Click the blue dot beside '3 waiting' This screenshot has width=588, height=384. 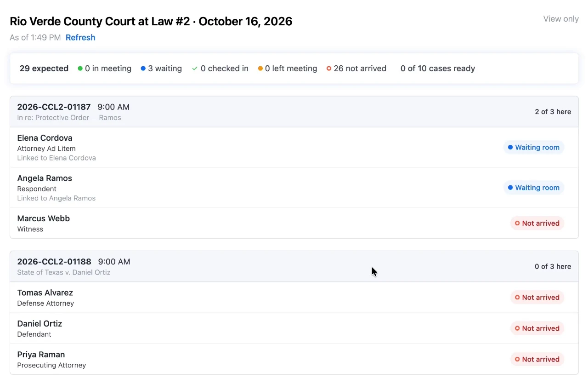pos(143,69)
